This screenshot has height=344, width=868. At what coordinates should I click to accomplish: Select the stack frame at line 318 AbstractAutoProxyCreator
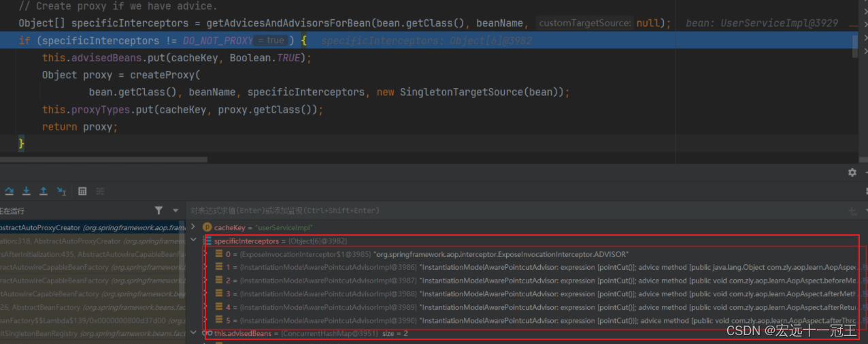coord(93,240)
